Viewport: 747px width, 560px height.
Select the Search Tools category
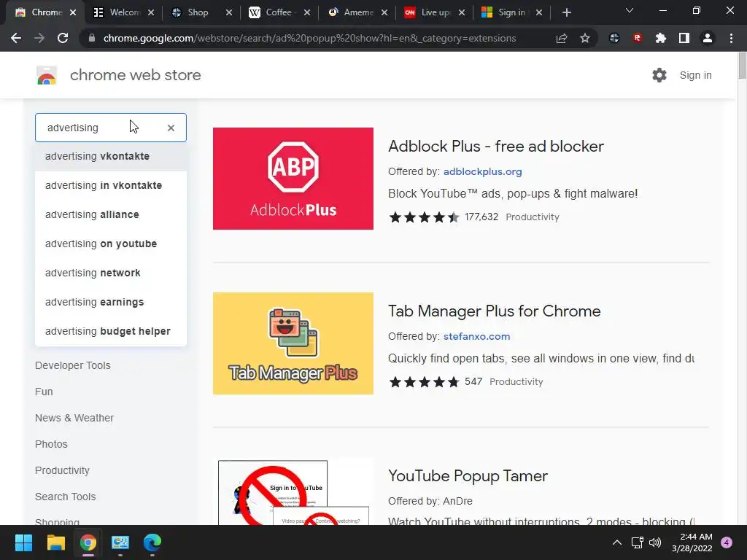65,496
